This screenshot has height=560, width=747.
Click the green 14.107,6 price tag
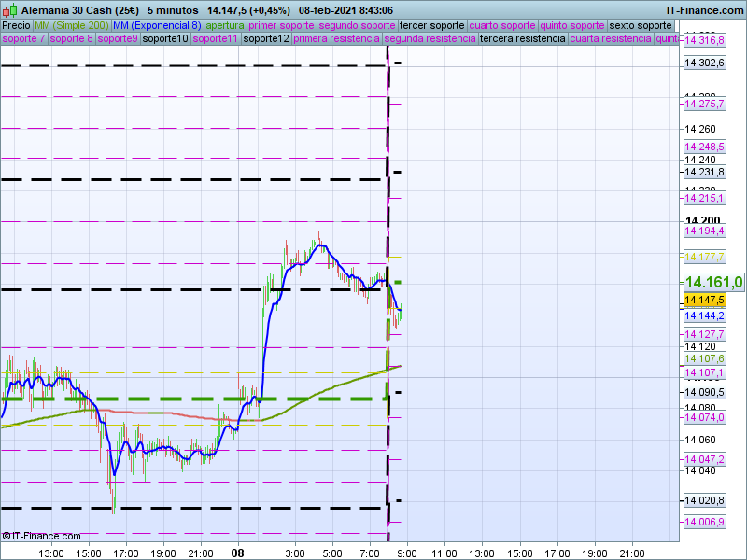pos(704,358)
